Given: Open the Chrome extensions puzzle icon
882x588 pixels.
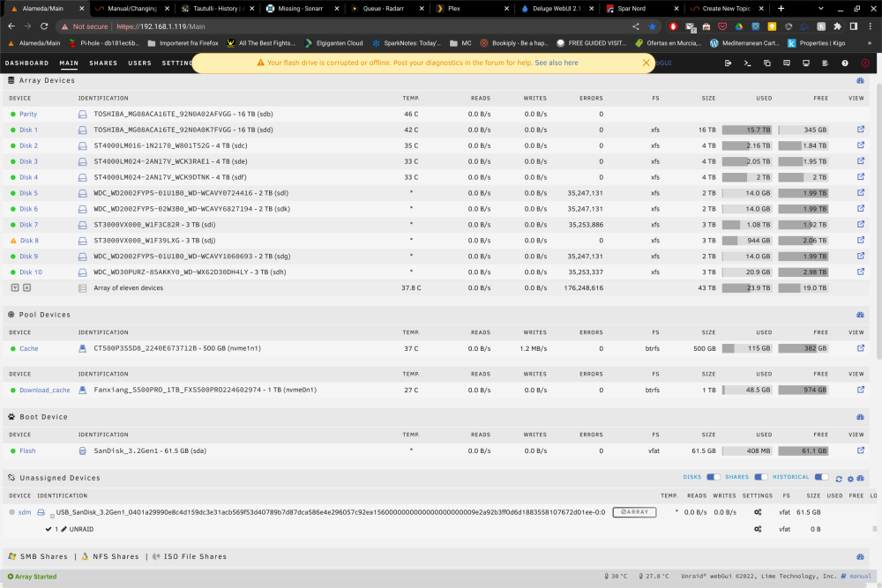Looking at the screenshot, I should [838, 26].
